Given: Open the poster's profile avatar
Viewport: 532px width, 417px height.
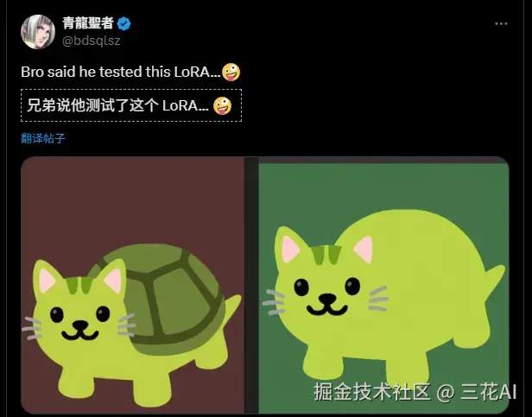Looking at the screenshot, I should click(x=38, y=32).
